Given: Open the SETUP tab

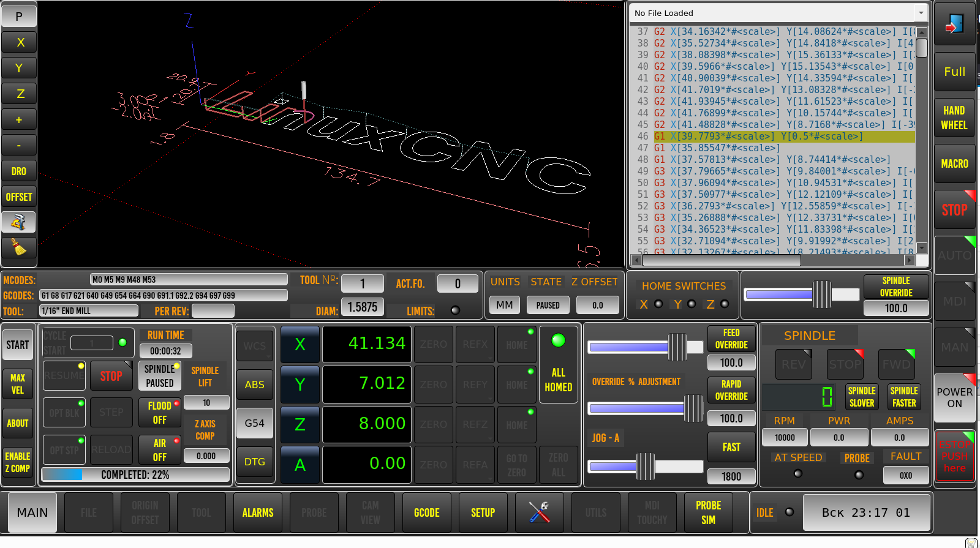Looking at the screenshot, I should click(483, 512).
